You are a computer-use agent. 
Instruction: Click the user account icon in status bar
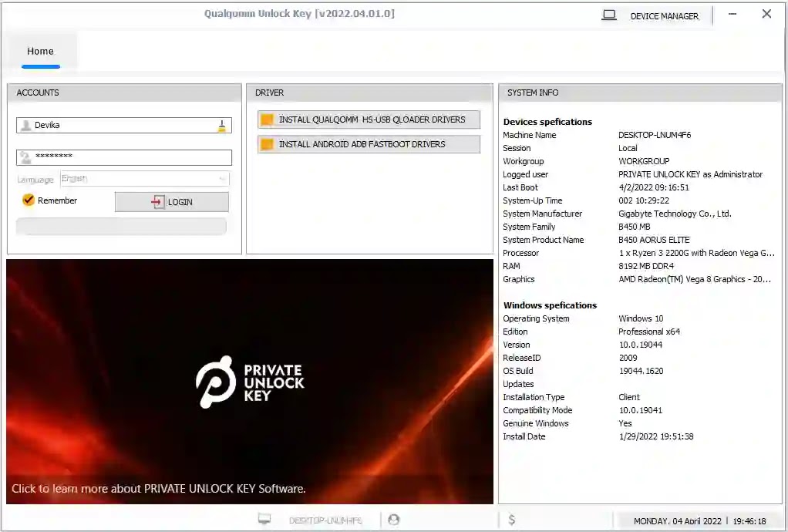pos(393,520)
